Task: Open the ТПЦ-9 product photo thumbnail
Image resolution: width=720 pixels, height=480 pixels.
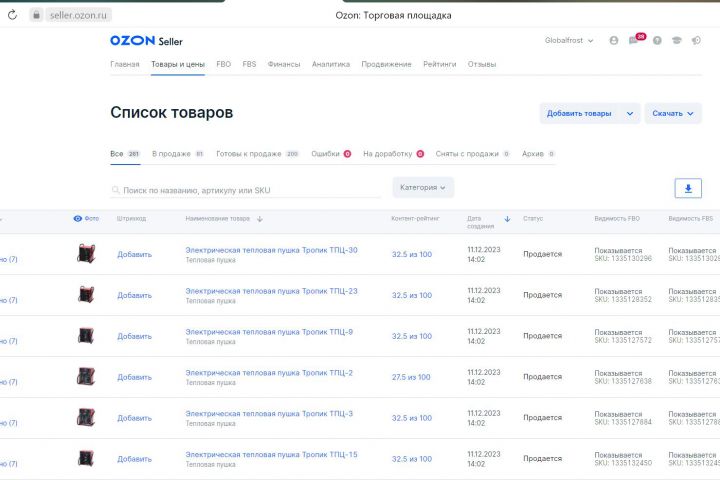Action: (x=86, y=335)
